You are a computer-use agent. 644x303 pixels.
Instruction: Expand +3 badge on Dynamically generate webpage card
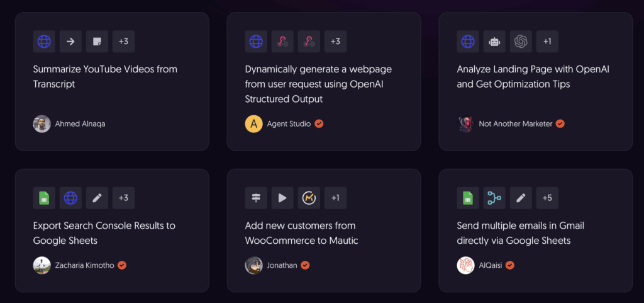pyautogui.click(x=335, y=42)
